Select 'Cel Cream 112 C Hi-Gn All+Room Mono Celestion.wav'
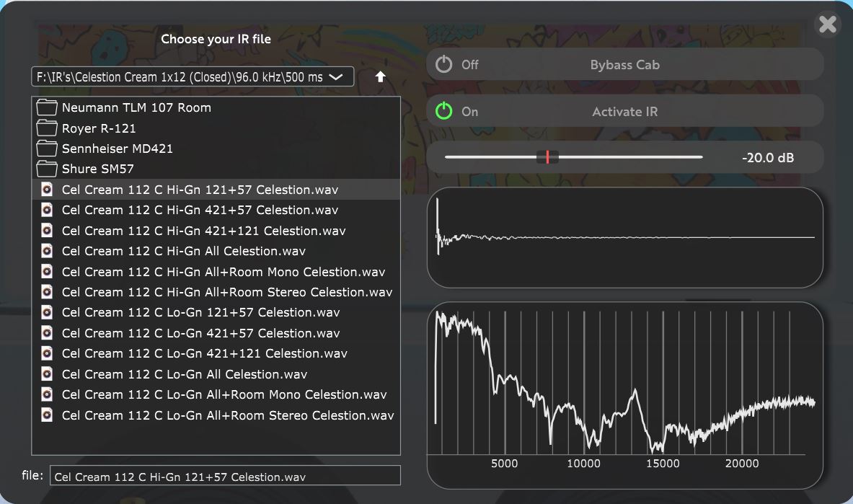This screenshot has height=504, width=853. 216,272
